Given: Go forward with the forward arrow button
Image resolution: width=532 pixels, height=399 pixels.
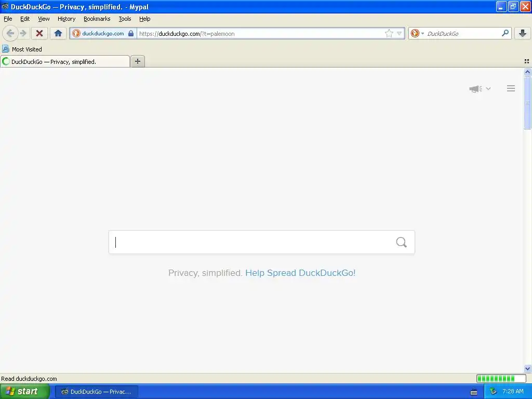Looking at the screenshot, I should pos(23,33).
